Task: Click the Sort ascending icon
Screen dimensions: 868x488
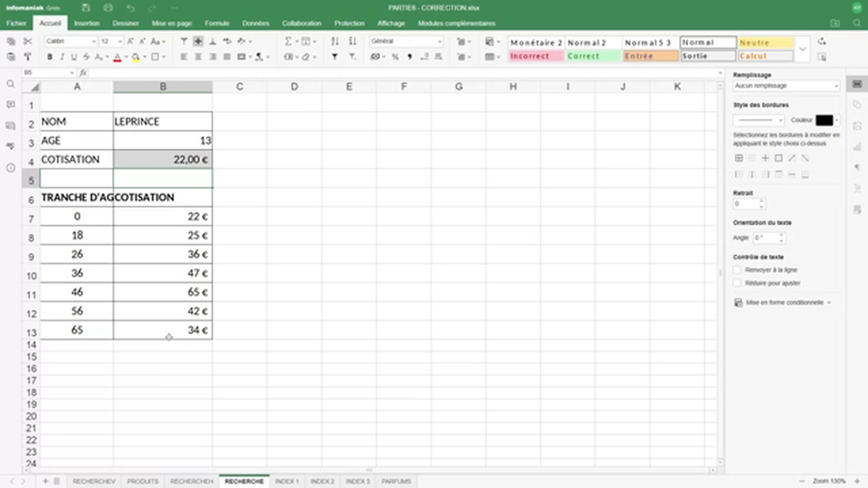Action: click(x=334, y=41)
